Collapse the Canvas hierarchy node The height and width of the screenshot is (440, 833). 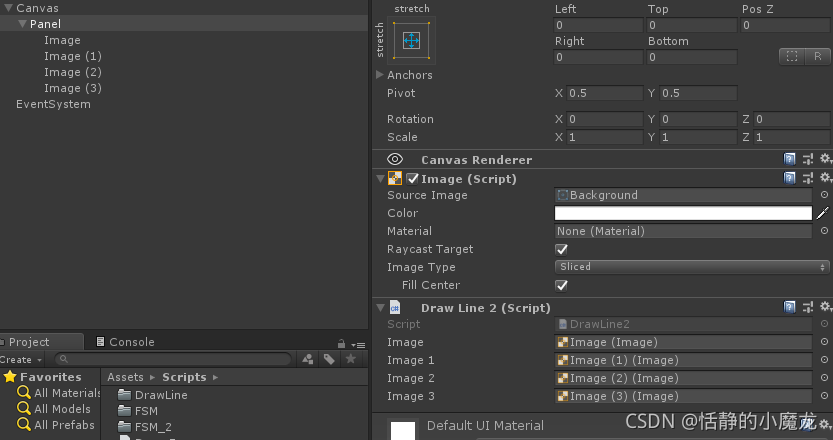click(x=8, y=8)
